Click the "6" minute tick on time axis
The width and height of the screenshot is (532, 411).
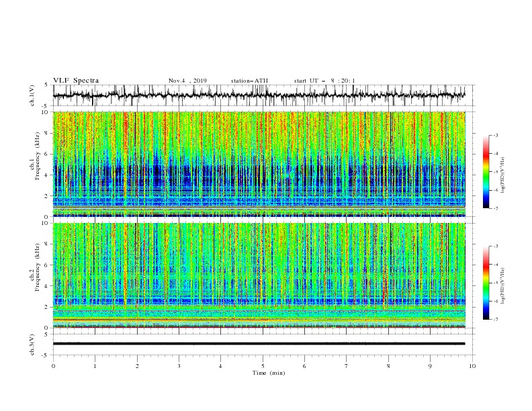tap(304, 366)
